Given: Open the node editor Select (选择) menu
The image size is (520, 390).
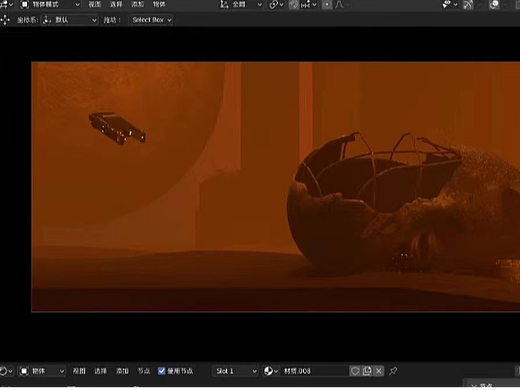Looking at the screenshot, I should click(x=100, y=371).
